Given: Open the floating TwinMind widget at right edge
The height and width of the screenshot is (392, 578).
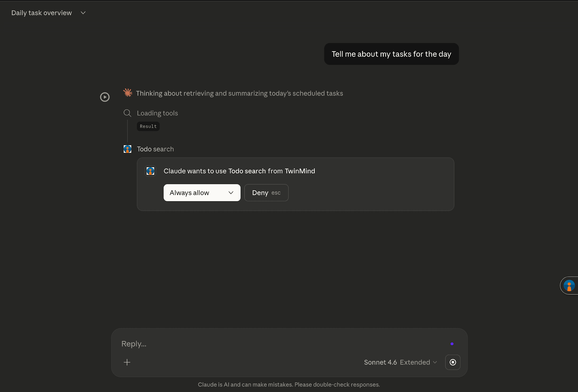Looking at the screenshot, I should coord(569,286).
